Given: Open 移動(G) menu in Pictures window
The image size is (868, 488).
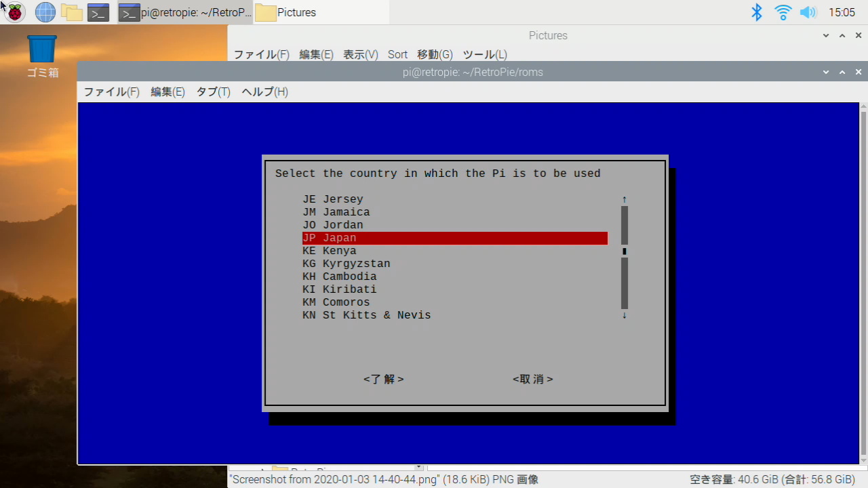Looking at the screenshot, I should (435, 54).
